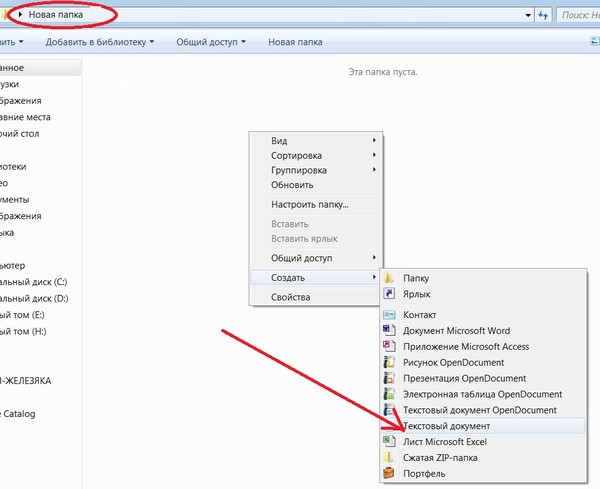Click the address bar refresh button
This screenshot has width=600, height=489.
tap(542, 16)
